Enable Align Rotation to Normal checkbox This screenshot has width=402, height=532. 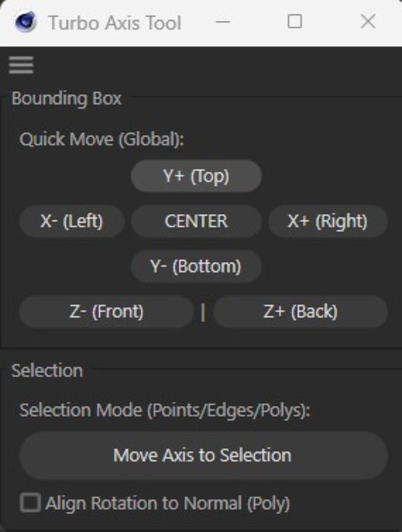coord(30,503)
